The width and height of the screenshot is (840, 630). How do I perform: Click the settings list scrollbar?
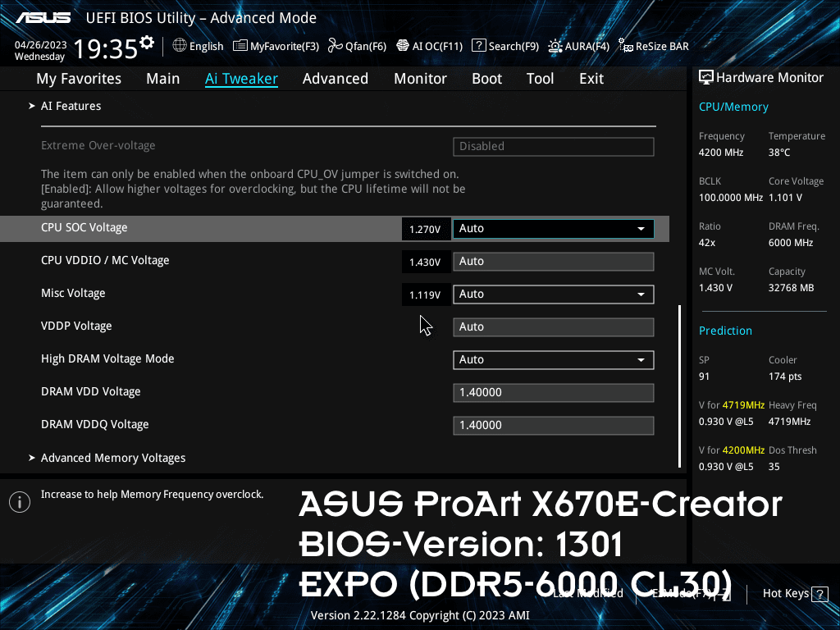click(x=679, y=386)
